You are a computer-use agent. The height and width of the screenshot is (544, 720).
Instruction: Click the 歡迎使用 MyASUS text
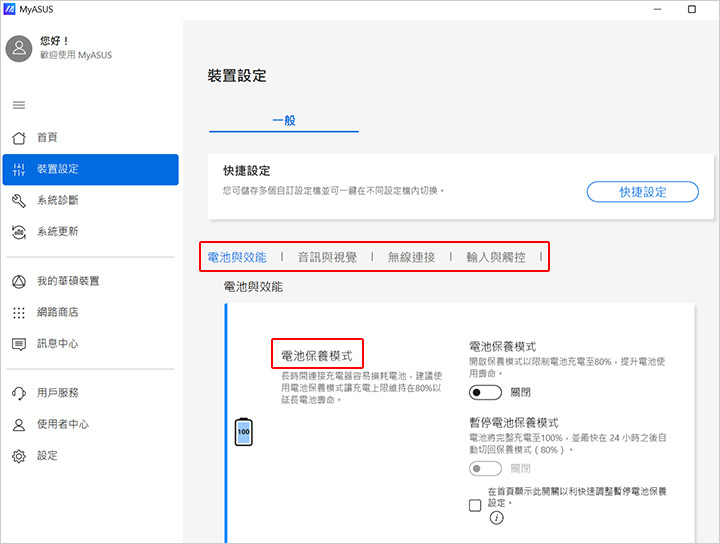pos(76,55)
